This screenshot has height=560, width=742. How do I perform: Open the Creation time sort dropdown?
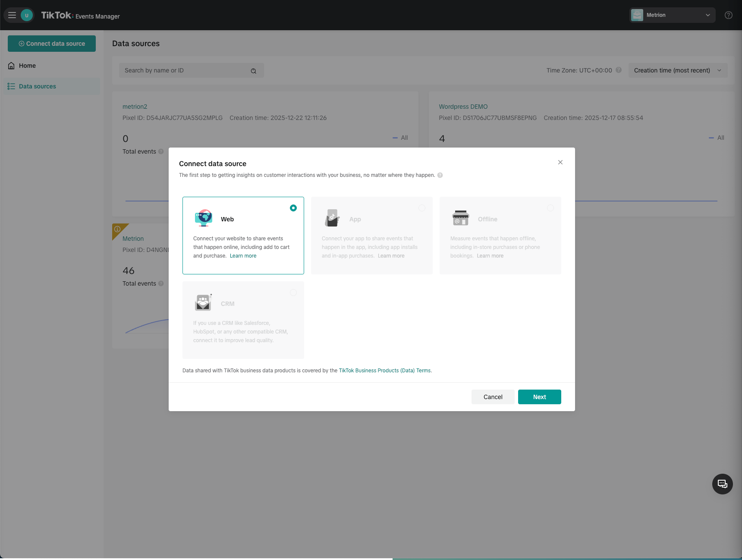(678, 70)
